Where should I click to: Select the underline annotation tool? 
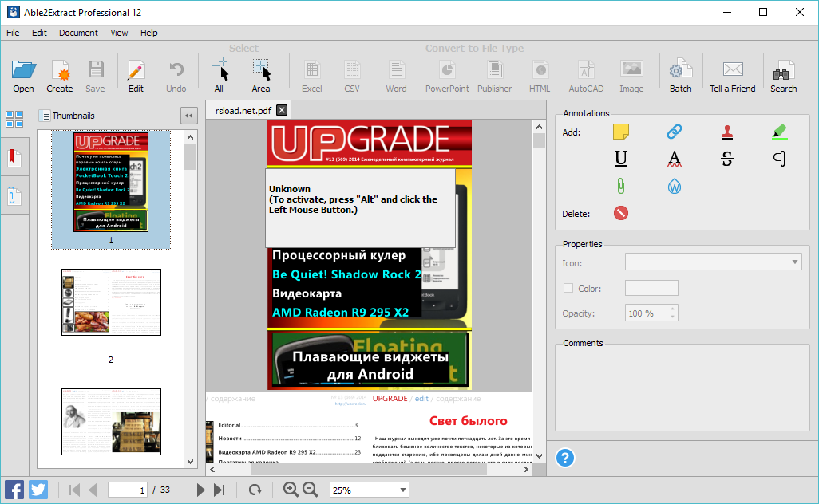tap(621, 159)
